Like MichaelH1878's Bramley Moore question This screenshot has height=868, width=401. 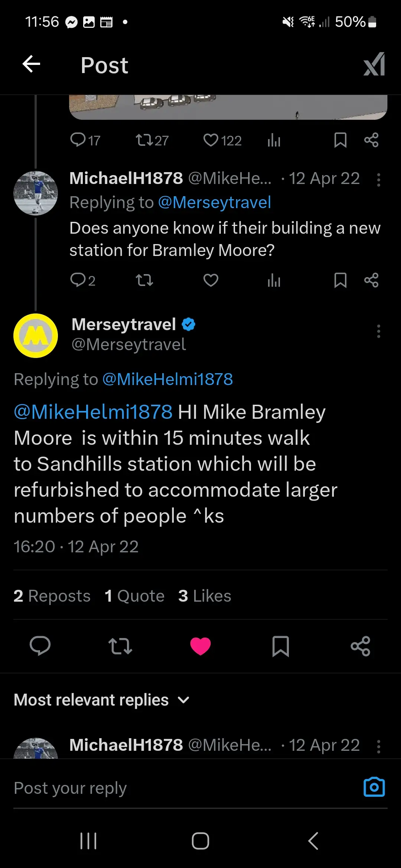(x=211, y=280)
